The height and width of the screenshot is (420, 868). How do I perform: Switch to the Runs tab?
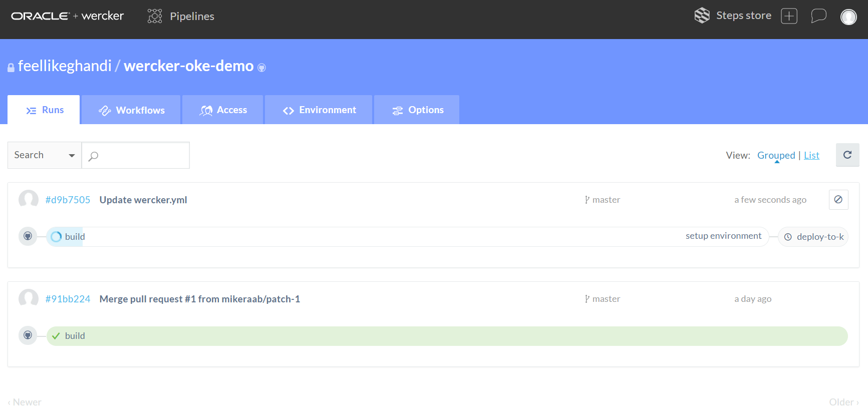[x=44, y=110]
